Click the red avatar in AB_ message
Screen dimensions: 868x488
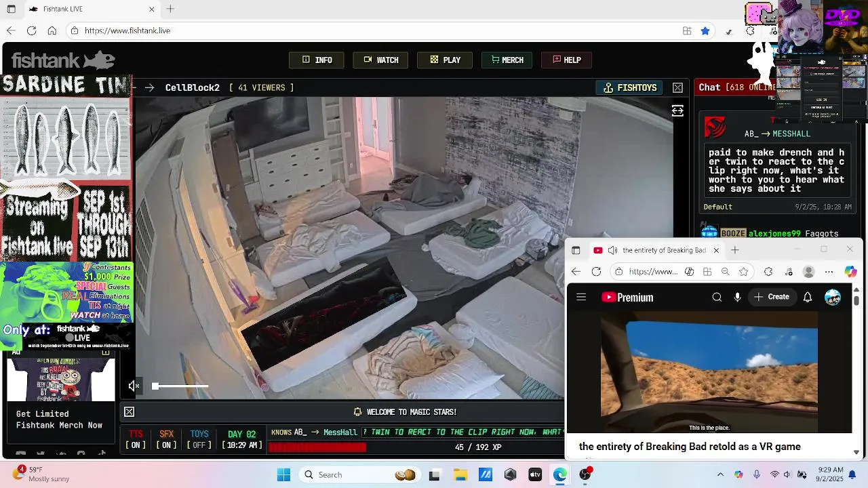715,127
